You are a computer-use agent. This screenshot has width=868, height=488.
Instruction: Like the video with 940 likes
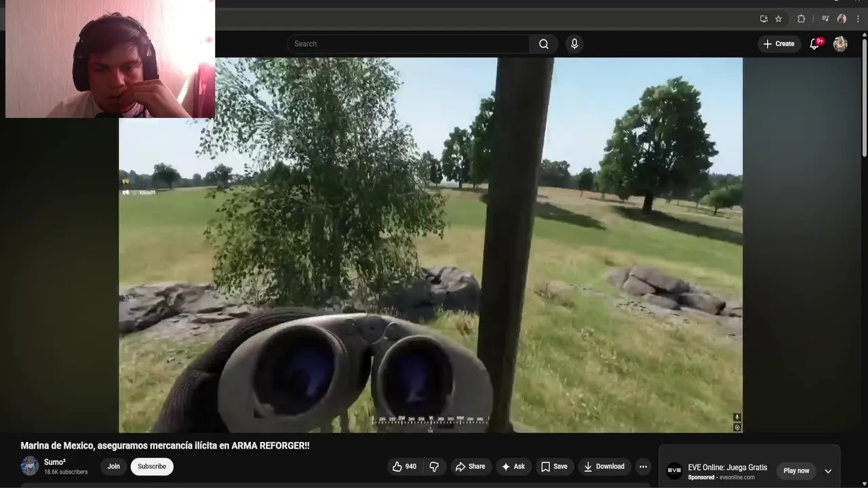[x=404, y=466]
